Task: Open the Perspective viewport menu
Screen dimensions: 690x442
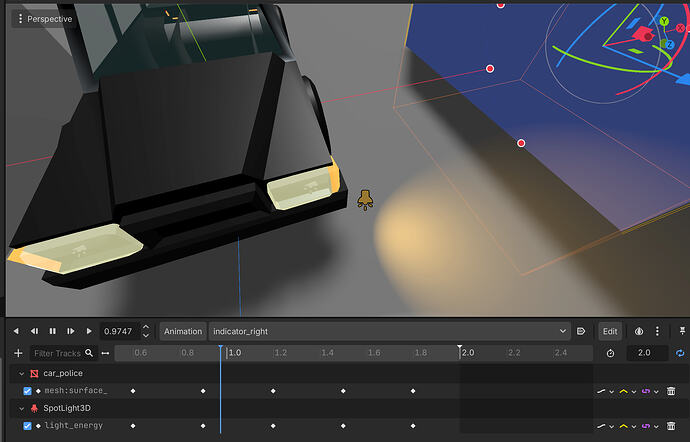Action: point(43,19)
